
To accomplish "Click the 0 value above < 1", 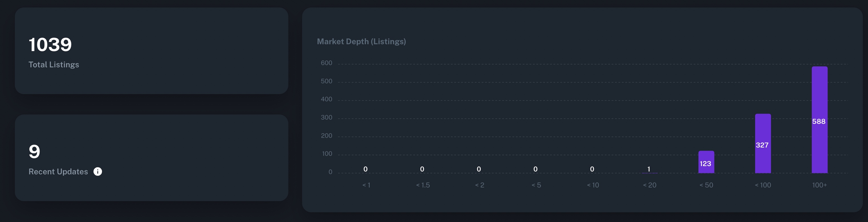I will tap(365, 169).
